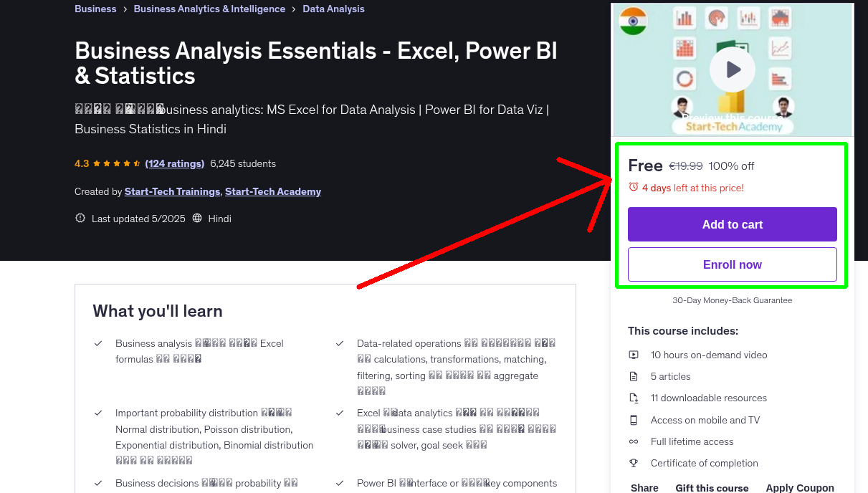The image size is (868, 493).
Task: Click the star rating display
Action: pyautogui.click(x=117, y=163)
